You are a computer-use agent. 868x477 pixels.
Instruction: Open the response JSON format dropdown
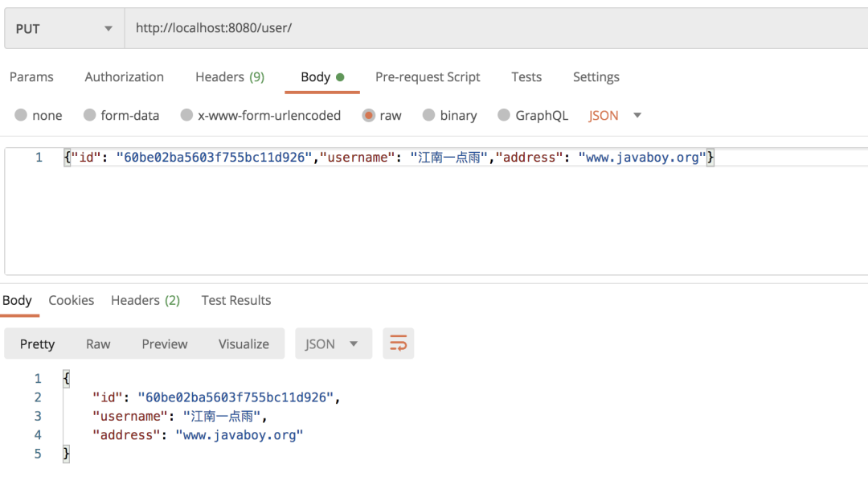[333, 343]
